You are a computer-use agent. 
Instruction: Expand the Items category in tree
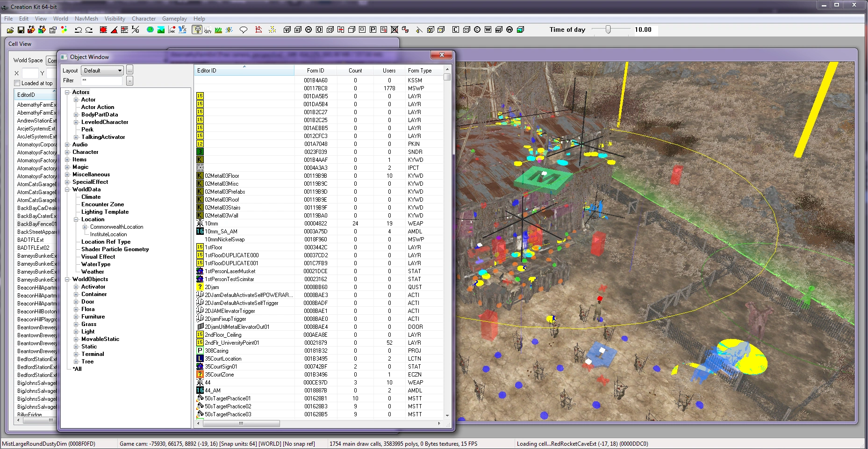[67, 159]
